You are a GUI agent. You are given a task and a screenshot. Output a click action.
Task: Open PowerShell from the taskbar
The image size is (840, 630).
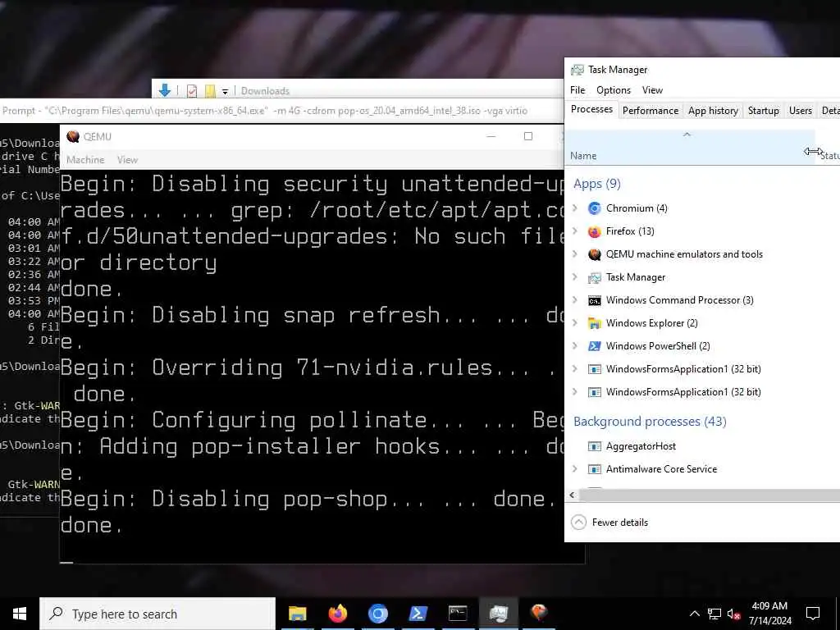point(418,614)
